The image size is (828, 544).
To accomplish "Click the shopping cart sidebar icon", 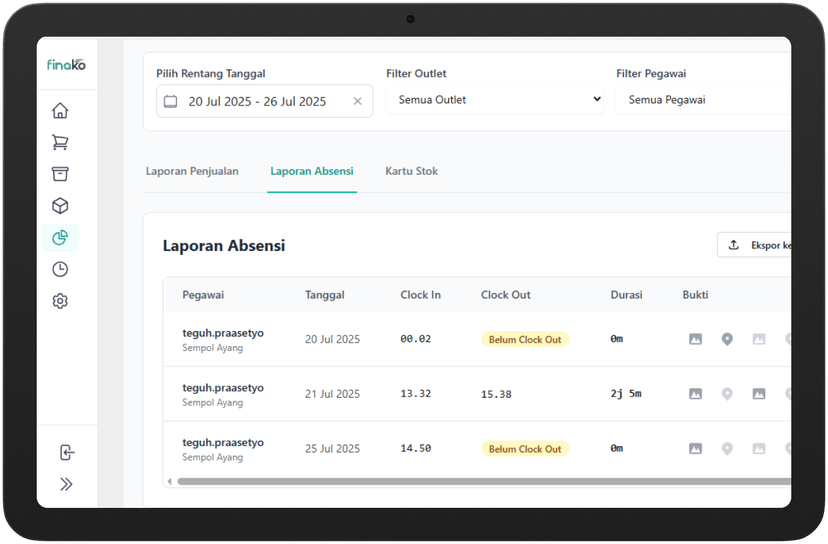I will click(x=60, y=143).
